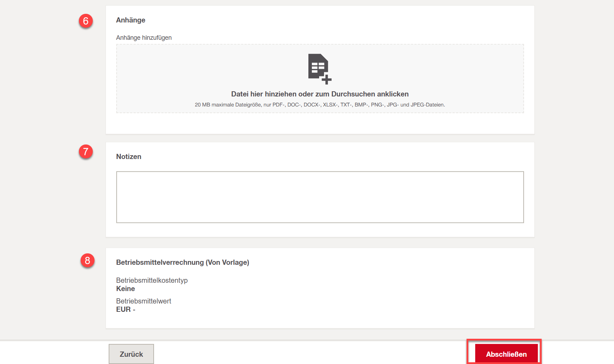This screenshot has height=364, width=614.
Task: Click the "Betriebsmittelkostentyp" label
Action: click(152, 280)
